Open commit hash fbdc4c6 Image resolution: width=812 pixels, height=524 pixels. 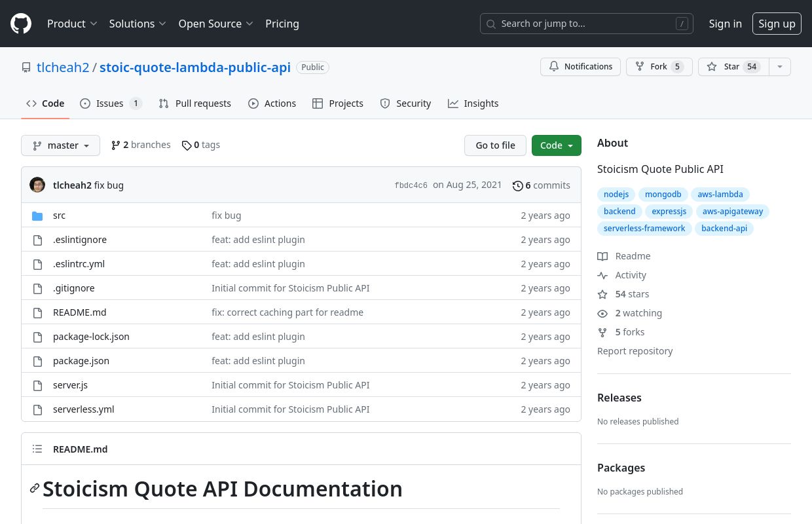point(411,185)
